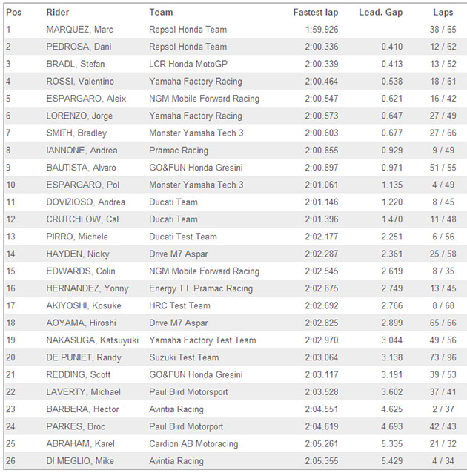Click the Laps column header
This screenshot has width=467, height=476.
click(x=443, y=12)
